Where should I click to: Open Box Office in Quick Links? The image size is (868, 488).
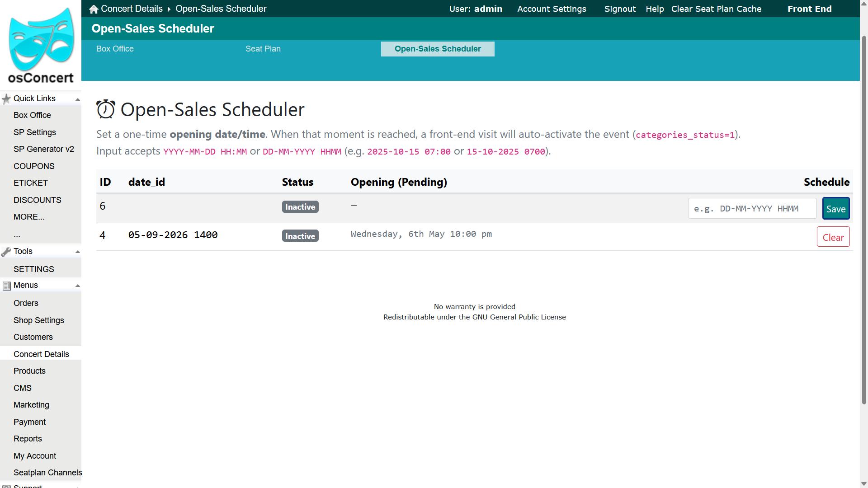(32, 115)
